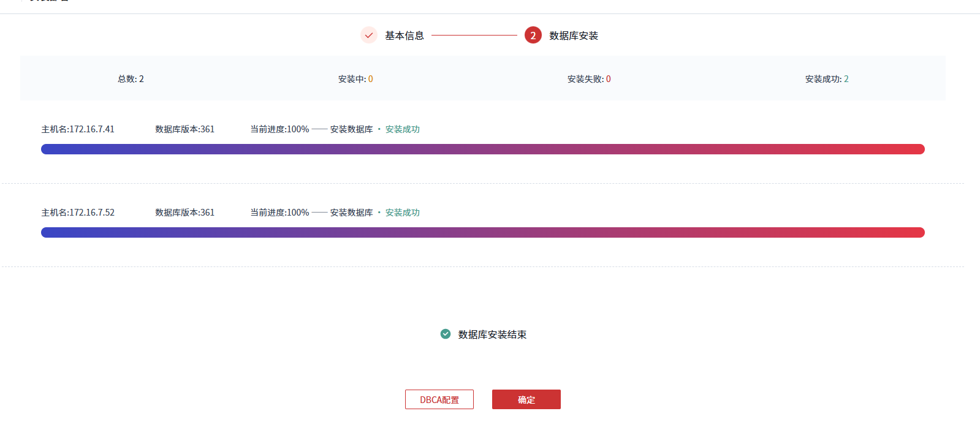Viewport: 980px width, 430px height.
Task: Click 当前进度:100% of the second host
Action: pos(279,213)
